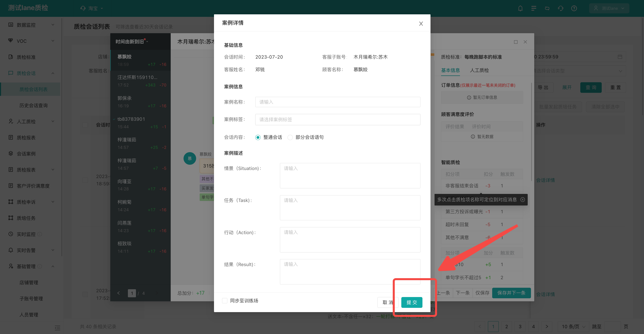Click the 慕 customer avatar

(190, 158)
